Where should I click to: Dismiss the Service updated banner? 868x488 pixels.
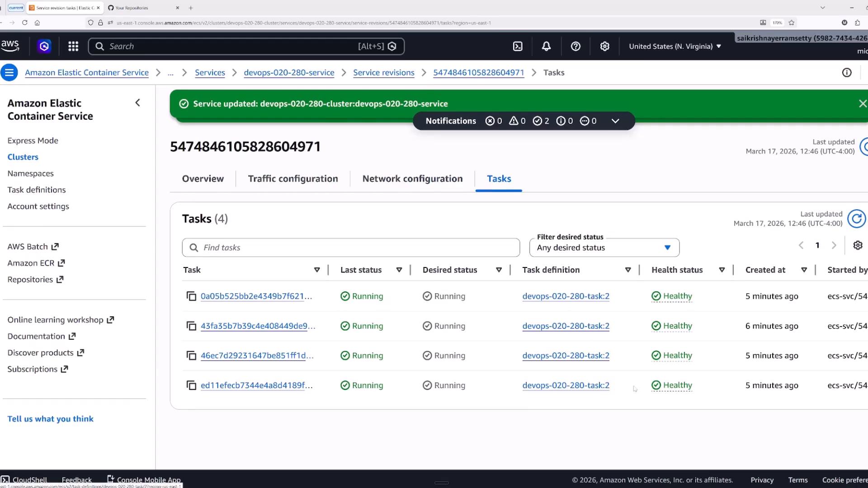click(863, 103)
